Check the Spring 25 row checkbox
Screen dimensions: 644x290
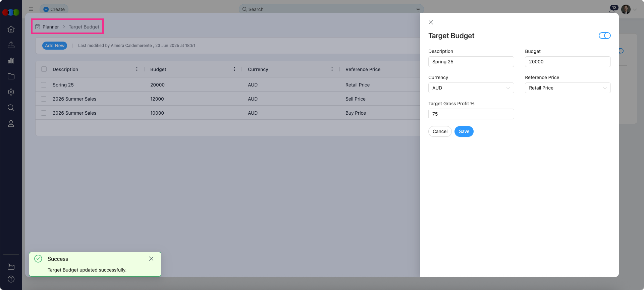pyautogui.click(x=44, y=85)
